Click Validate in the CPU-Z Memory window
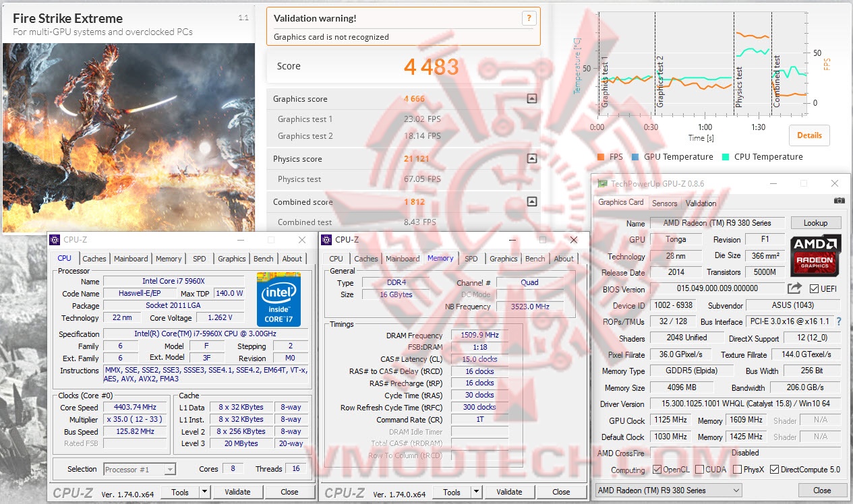The image size is (853, 504). coord(509,492)
